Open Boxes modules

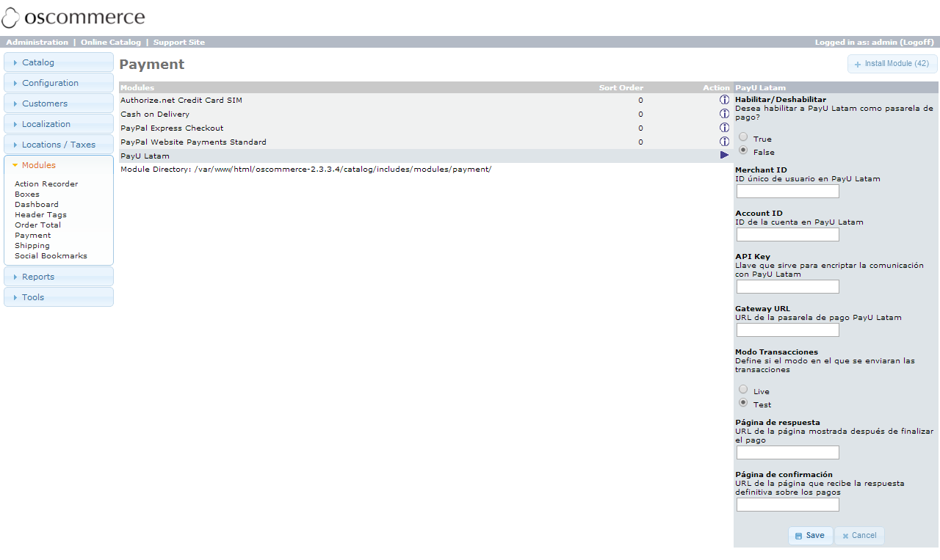tap(27, 194)
